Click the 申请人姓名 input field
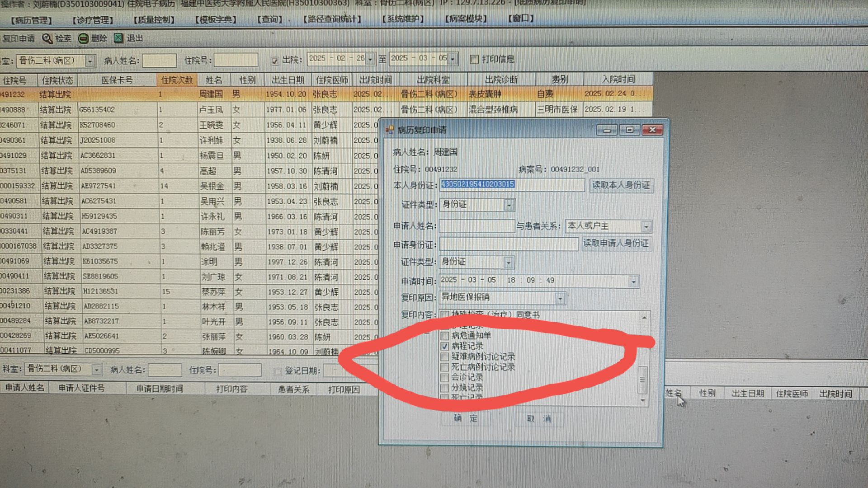Viewport: 868px width, 488px height. click(x=477, y=226)
